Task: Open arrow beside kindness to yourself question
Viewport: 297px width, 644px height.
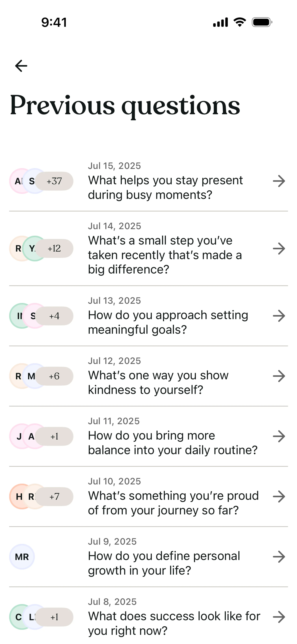Action: (279, 376)
